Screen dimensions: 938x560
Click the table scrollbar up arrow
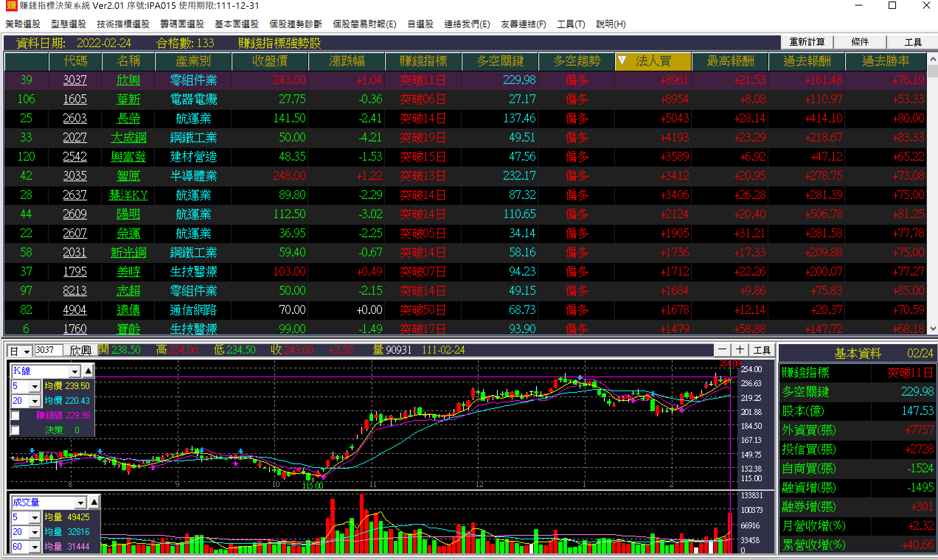click(x=933, y=59)
